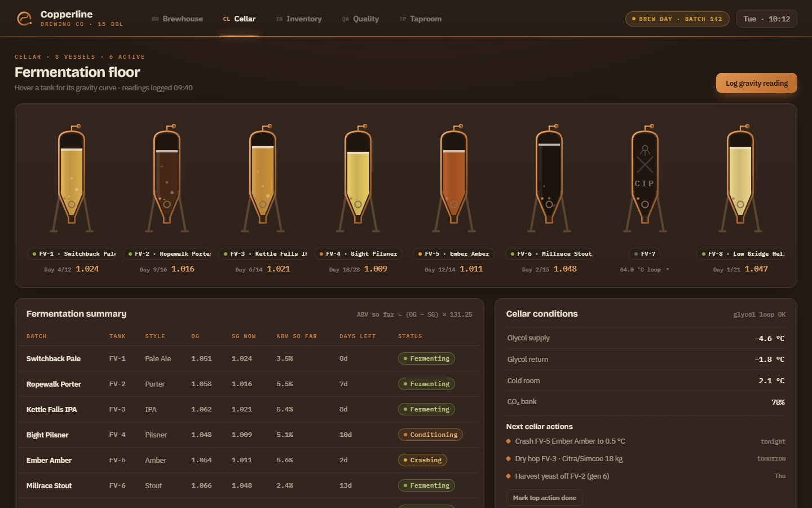
Task: Click the FV-5 Ember Amber label chip
Action: click(x=454, y=254)
